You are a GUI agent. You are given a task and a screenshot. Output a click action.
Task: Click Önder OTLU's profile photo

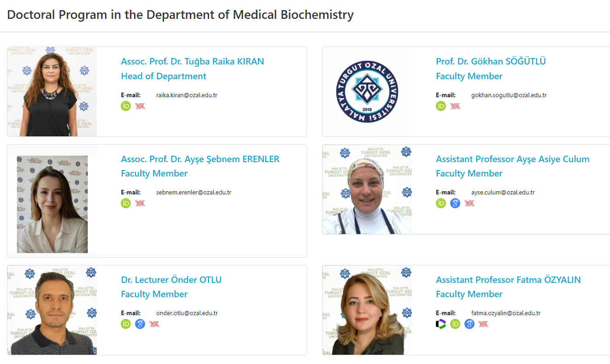[x=52, y=310]
